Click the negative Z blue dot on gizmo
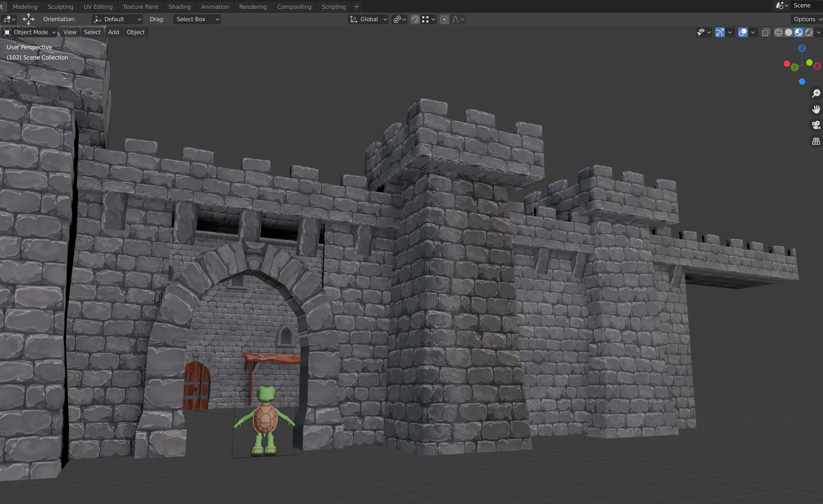 [x=802, y=81]
